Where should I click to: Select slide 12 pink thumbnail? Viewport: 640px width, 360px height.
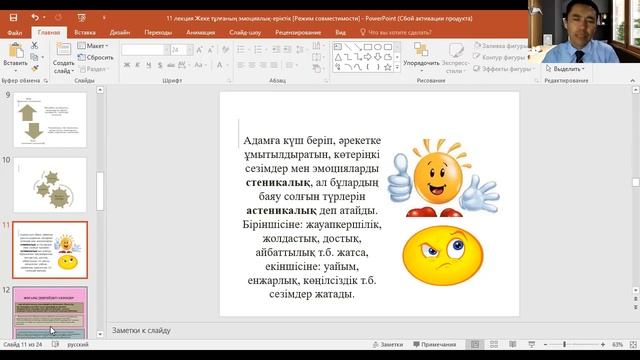coord(50,313)
